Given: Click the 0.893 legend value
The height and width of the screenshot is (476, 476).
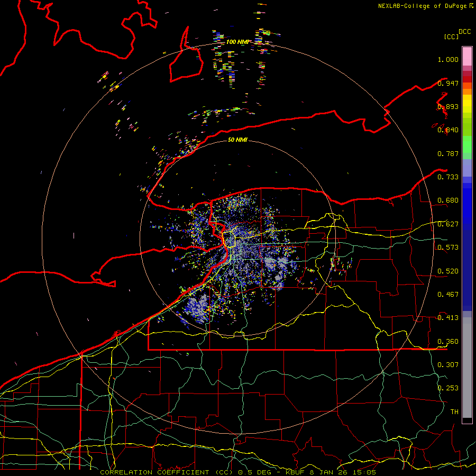Looking at the screenshot, I should point(448,106).
